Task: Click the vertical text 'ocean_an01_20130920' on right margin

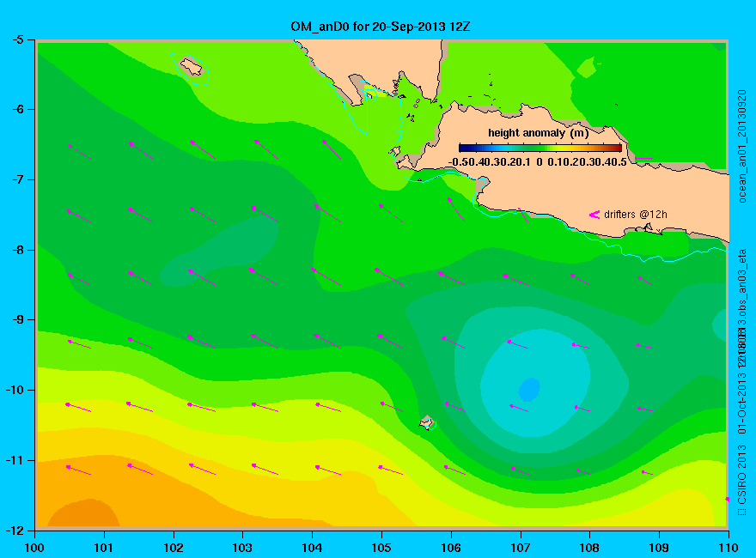Action: point(742,146)
